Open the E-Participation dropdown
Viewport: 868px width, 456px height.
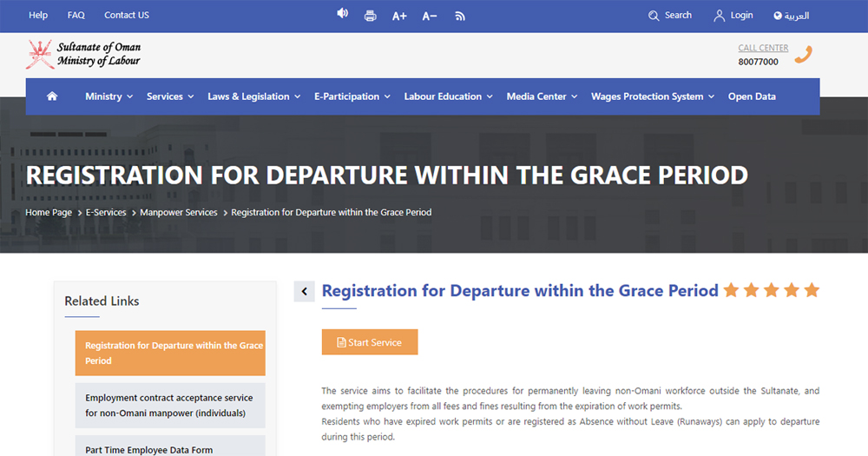coord(352,96)
